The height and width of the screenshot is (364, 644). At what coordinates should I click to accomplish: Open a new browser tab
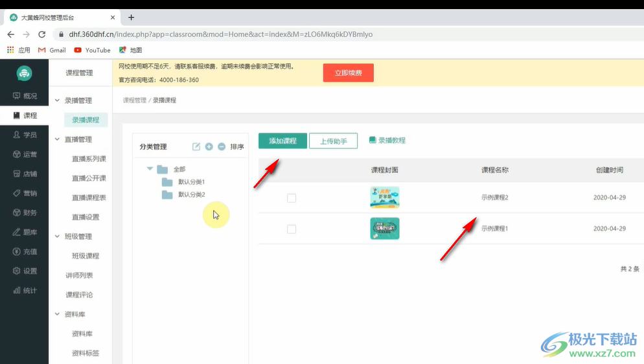click(x=131, y=17)
